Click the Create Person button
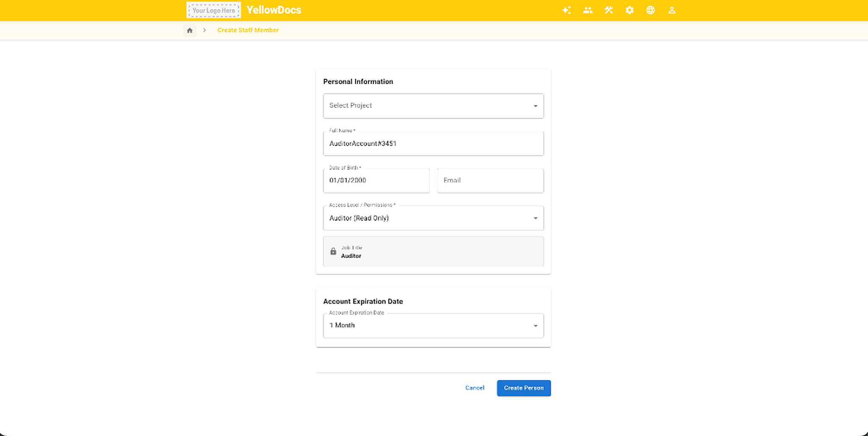The width and height of the screenshot is (868, 436). [524, 388]
